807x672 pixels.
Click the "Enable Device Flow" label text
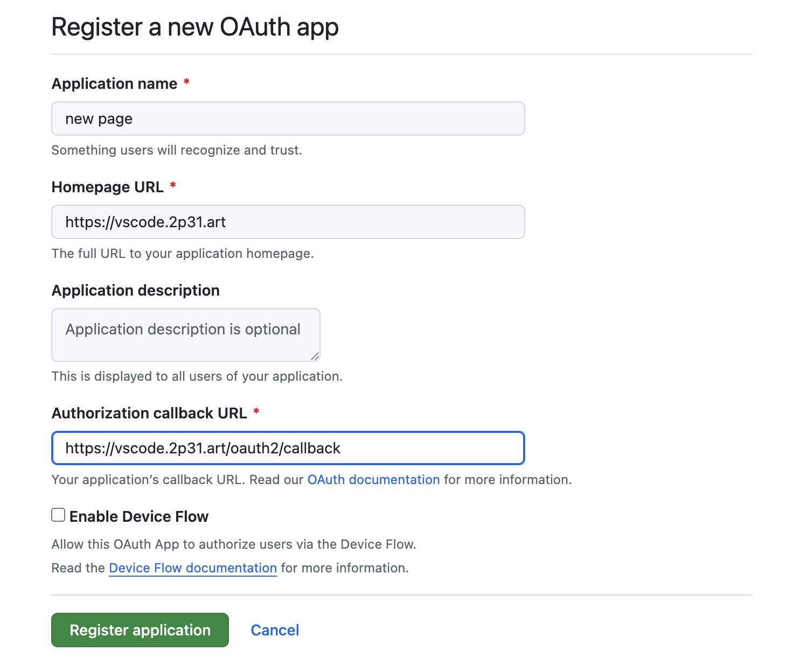(139, 516)
